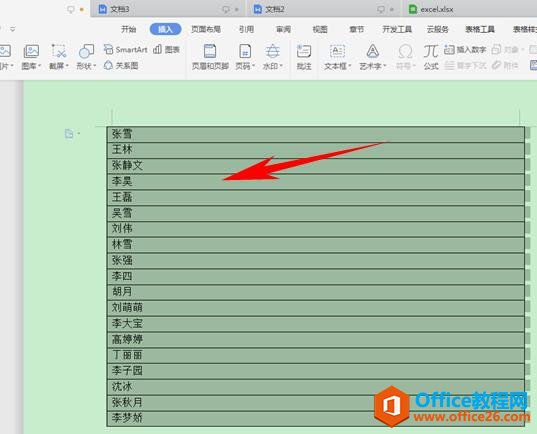
Task: Open 页眉和页脚 header and footer
Action: 210,57
